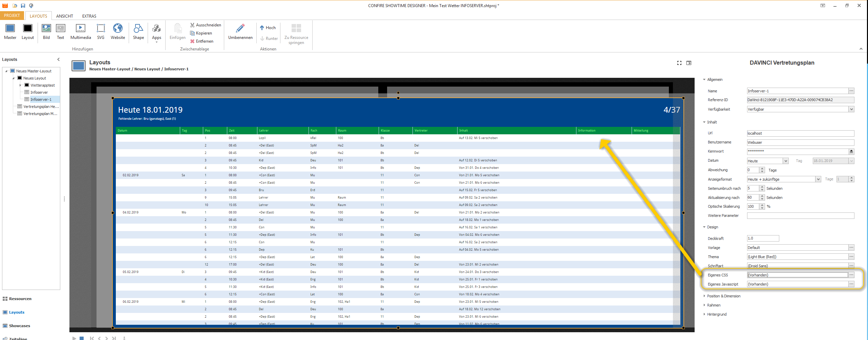This screenshot has width=868, height=340.
Task: Toggle fullscreen preview icon
Action: tap(679, 63)
